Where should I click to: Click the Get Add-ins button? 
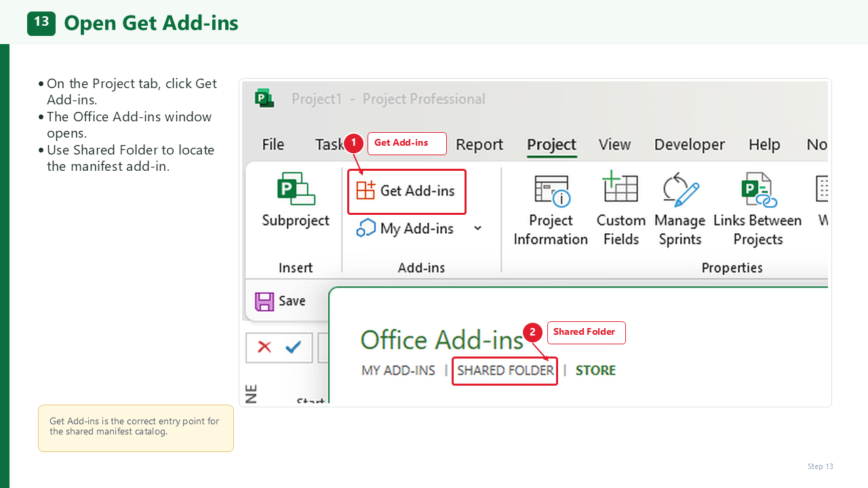(x=407, y=191)
